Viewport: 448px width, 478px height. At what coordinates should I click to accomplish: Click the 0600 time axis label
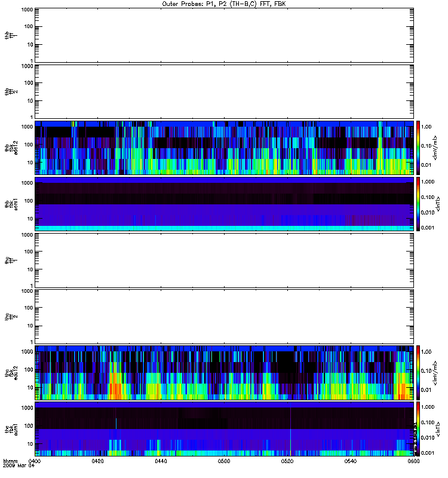click(413, 461)
